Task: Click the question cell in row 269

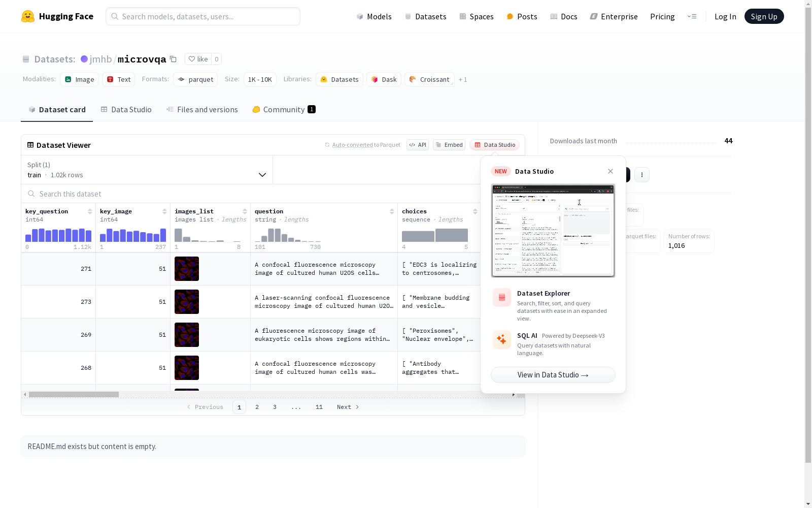Action: 324,335
